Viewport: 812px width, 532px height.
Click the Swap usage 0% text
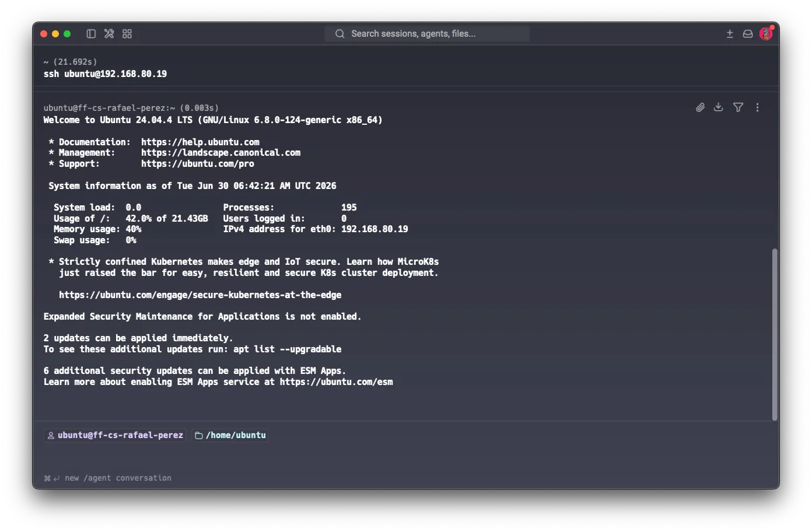pyautogui.click(x=95, y=240)
